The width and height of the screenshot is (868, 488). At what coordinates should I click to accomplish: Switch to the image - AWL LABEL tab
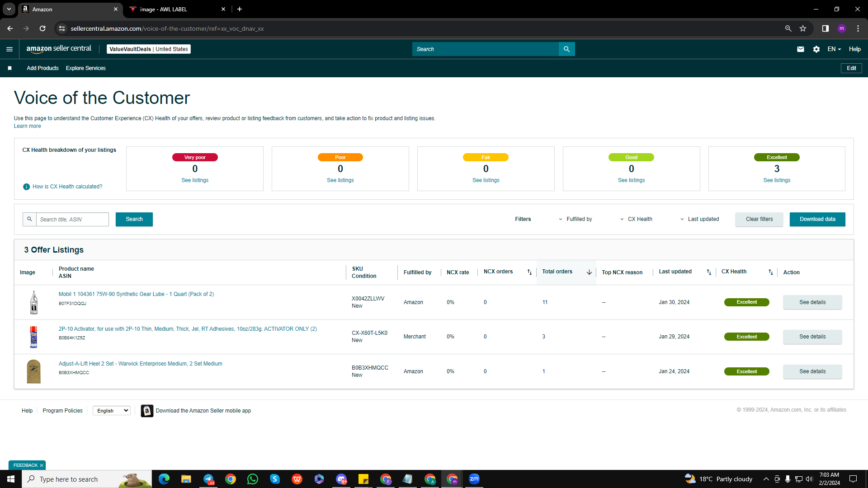point(177,9)
